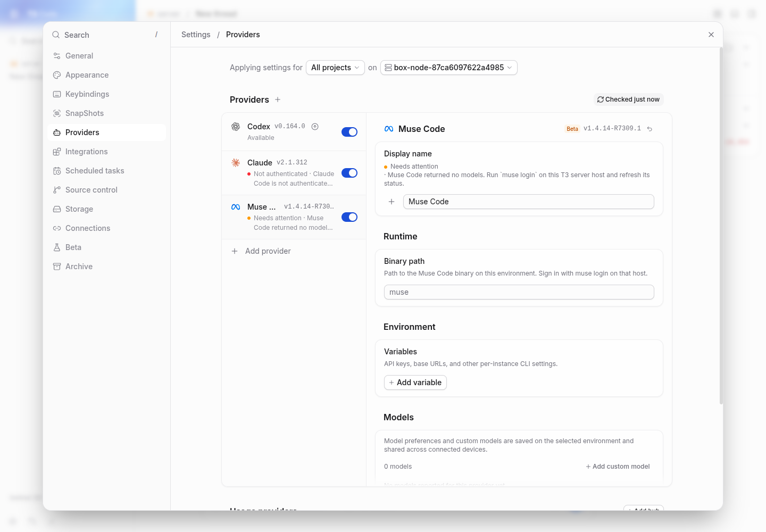Select Providers item in sidebar
This screenshot has height=532, width=766.
pos(106,132)
